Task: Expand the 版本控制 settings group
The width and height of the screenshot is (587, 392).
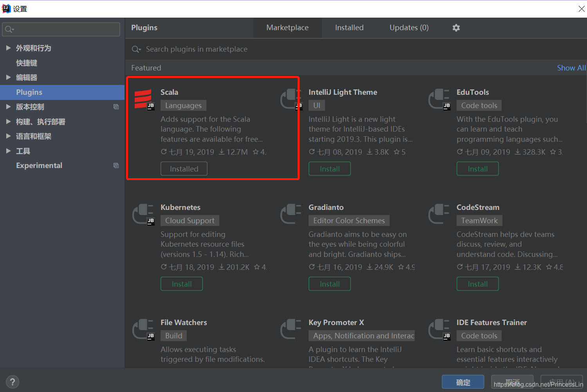Action: (8, 107)
